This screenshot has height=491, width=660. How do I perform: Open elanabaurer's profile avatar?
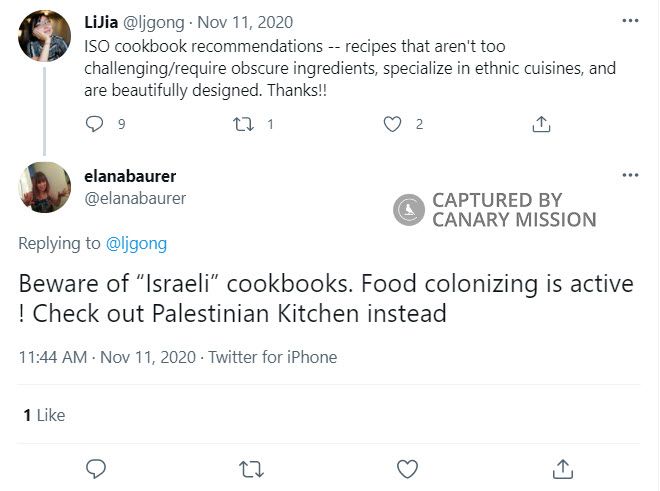(x=45, y=187)
